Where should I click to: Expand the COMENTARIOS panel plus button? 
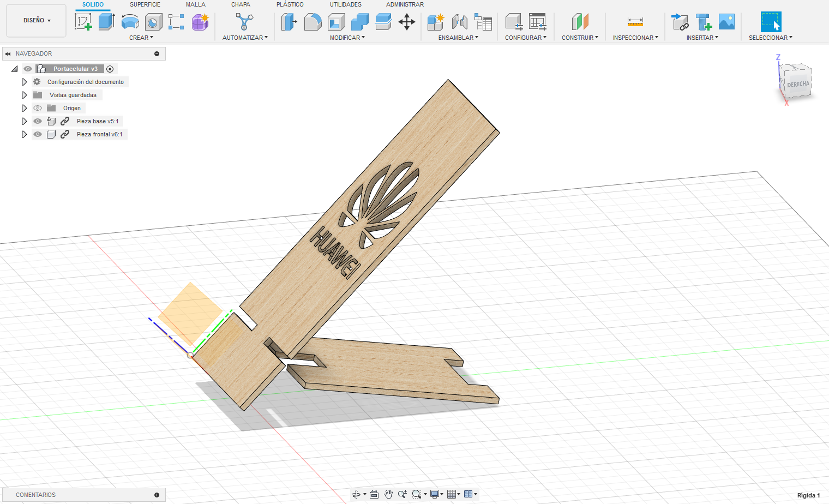(x=157, y=495)
